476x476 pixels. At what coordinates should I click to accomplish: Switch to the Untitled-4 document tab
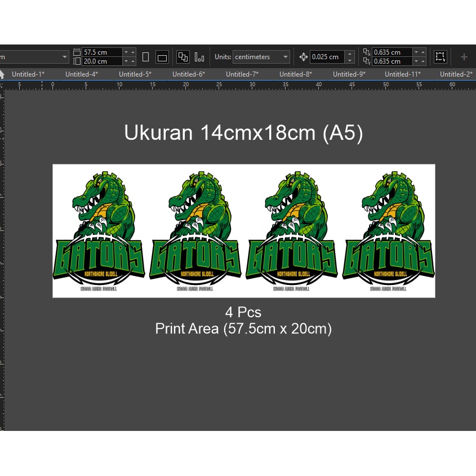(x=81, y=74)
